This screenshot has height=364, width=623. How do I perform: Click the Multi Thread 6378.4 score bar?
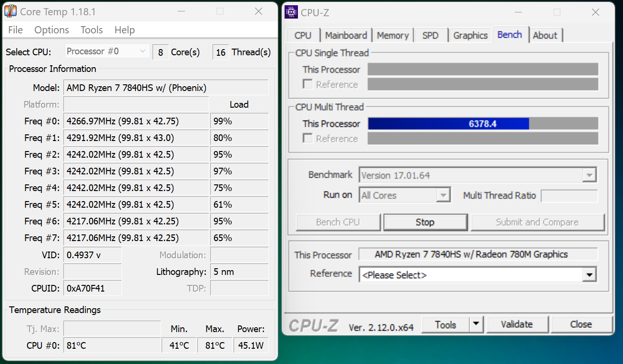click(x=483, y=124)
